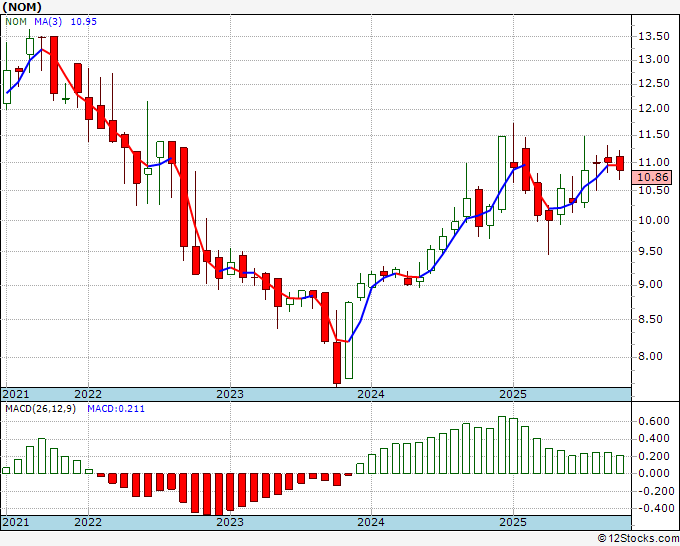Click the NOM ticker title
Viewport: 680px width, 546px height.
pos(22,7)
